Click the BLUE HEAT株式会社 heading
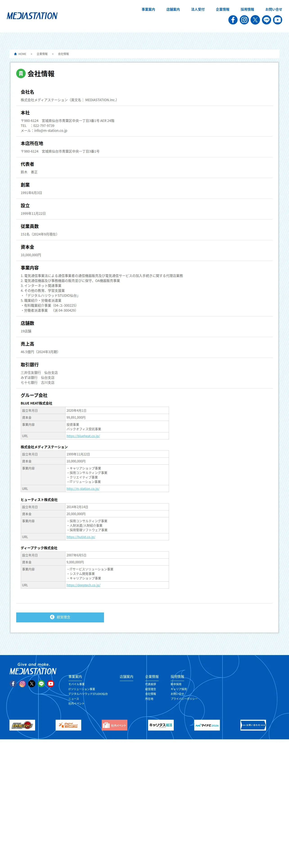Viewport: 289px width, 868px height. [36, 403]
